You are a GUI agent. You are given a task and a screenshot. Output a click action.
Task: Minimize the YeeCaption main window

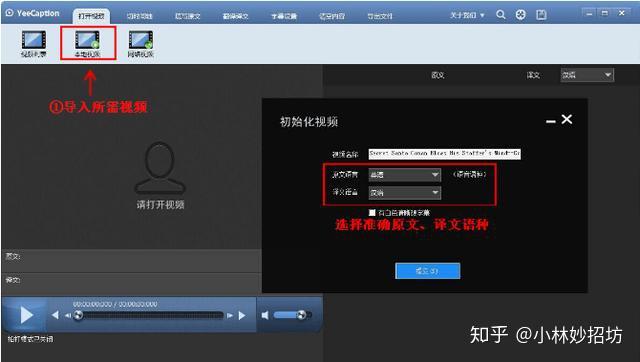589,13
